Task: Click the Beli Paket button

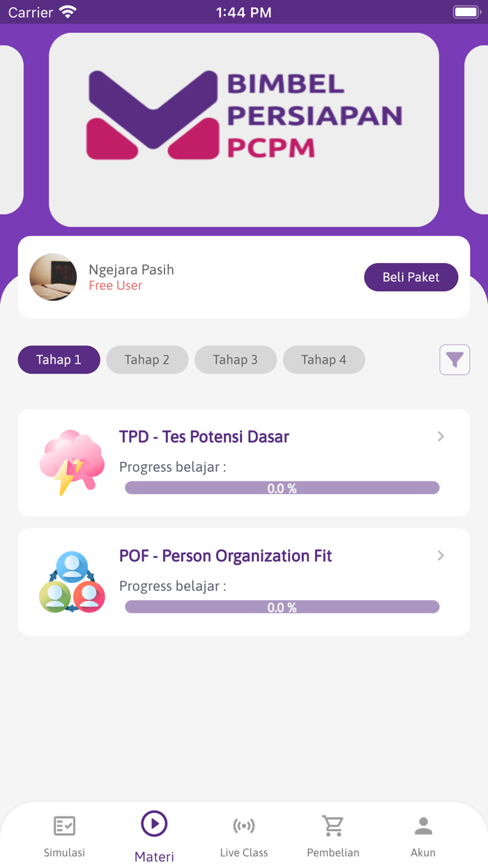Action: click(x=411, y=277)
